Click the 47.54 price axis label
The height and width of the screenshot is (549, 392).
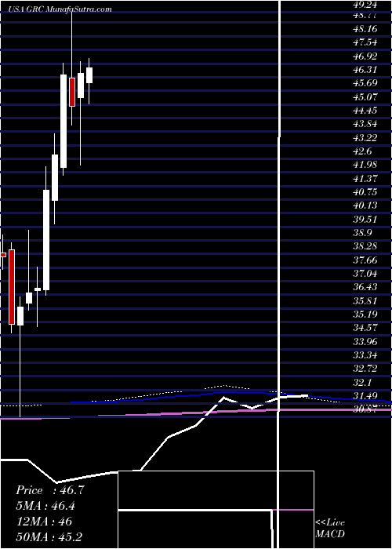click(365, 42)
